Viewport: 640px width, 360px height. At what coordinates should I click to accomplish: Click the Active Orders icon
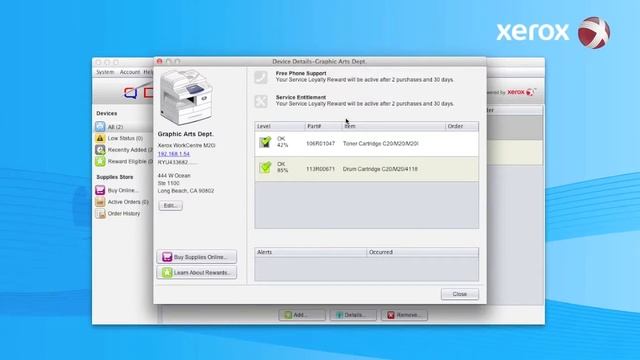tap(100, 202)
